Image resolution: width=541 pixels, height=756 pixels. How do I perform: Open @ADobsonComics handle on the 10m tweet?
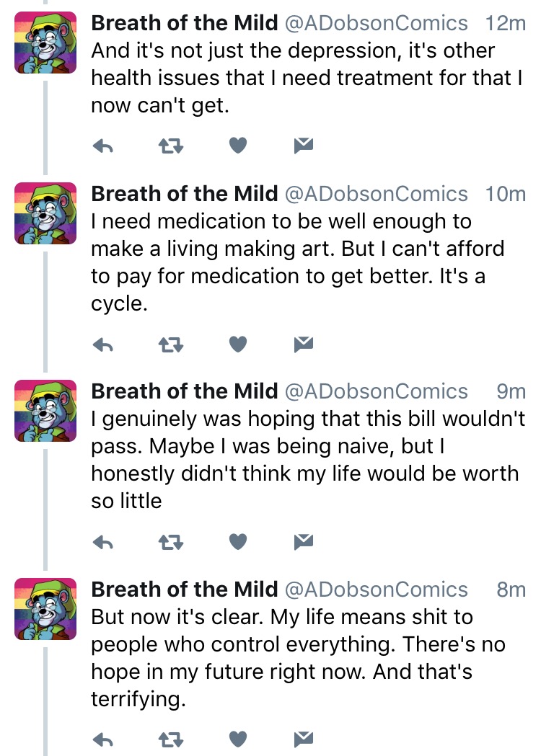pos(377,194)
